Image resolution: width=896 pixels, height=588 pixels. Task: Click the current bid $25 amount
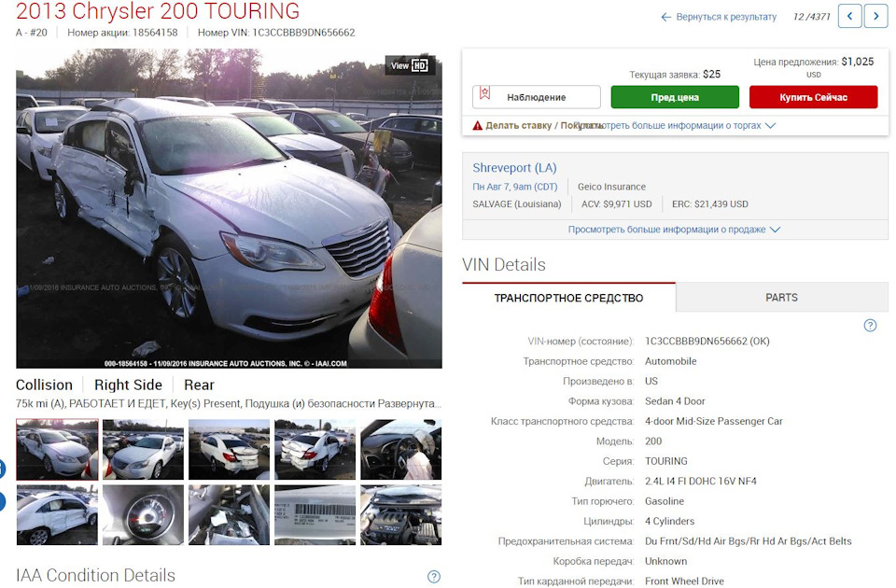[x=711, y=75]
